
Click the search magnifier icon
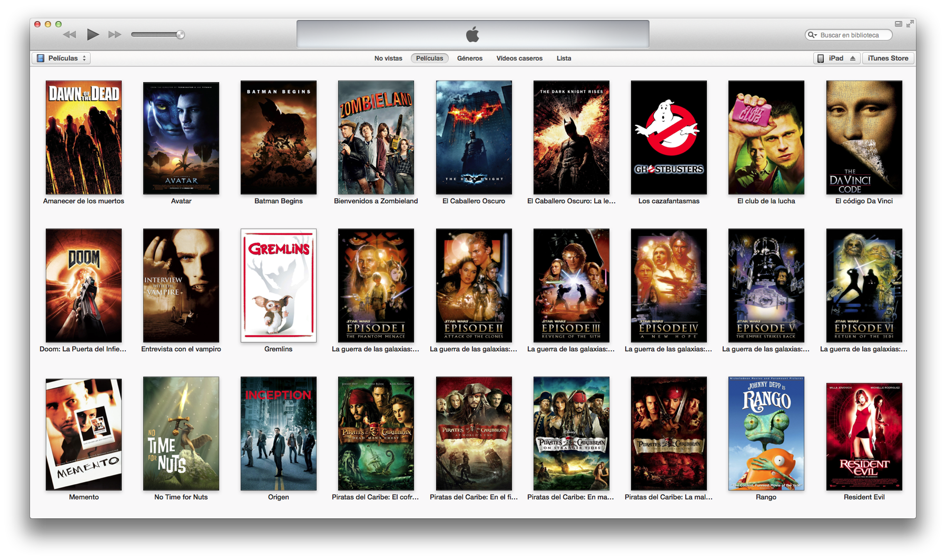tap(812, 35)
